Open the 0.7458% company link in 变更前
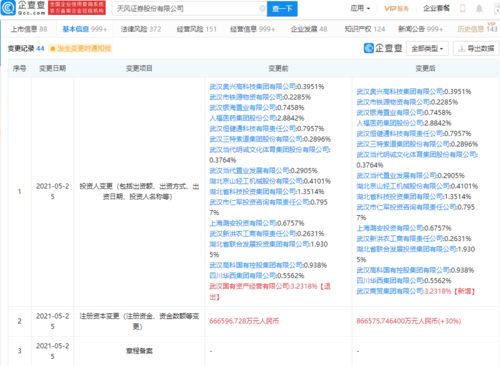500x366 pixels. coord(243,108)
